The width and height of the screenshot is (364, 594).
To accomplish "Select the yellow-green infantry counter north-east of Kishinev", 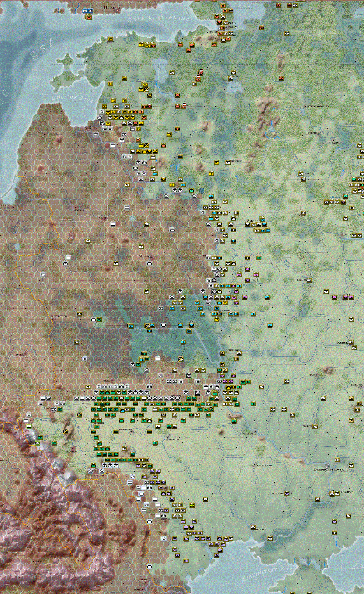I will (192, 505).
